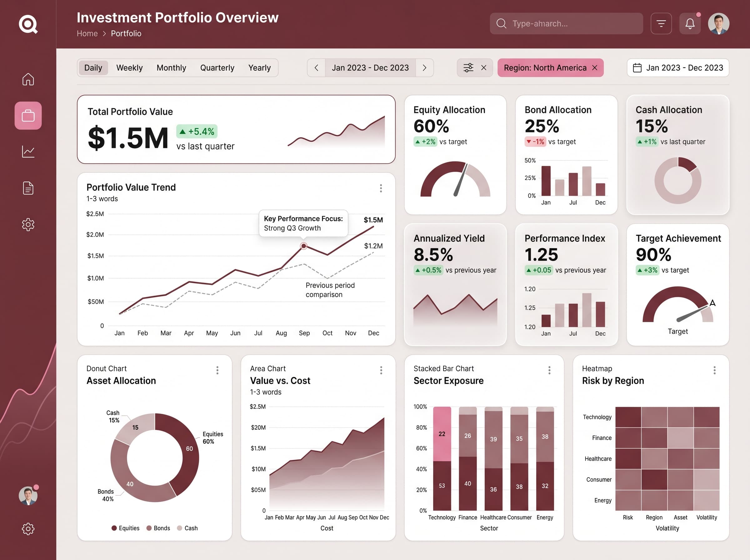Click the Equities 60 donut segment

pos(189,448)
